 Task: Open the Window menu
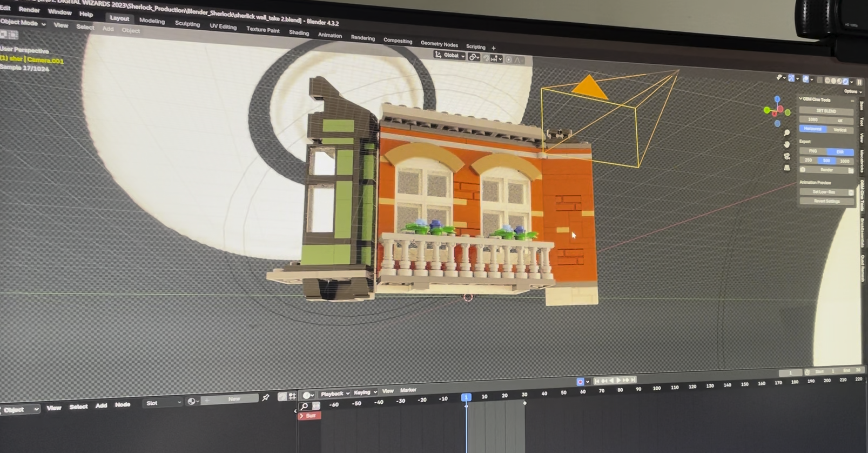(59, 12)
